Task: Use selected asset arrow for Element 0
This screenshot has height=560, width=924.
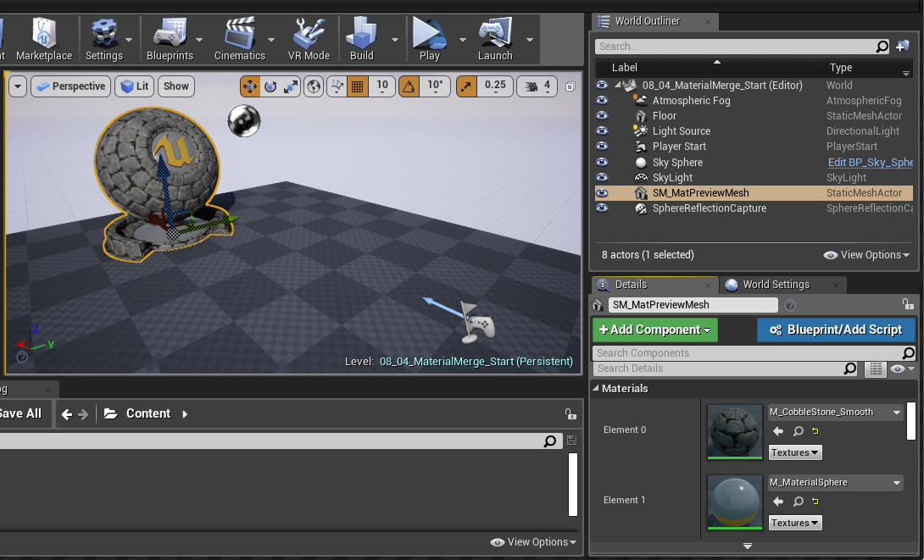Action: coord(778,431)
